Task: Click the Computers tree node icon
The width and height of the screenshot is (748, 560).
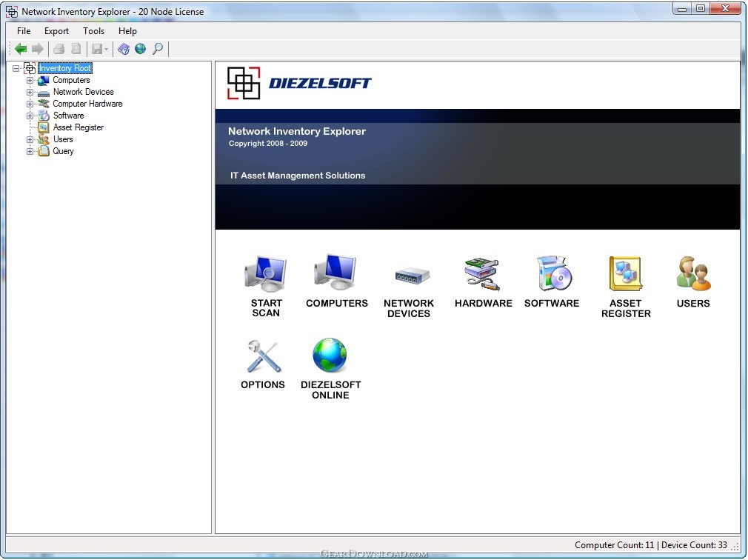Action: coord(44,80)
